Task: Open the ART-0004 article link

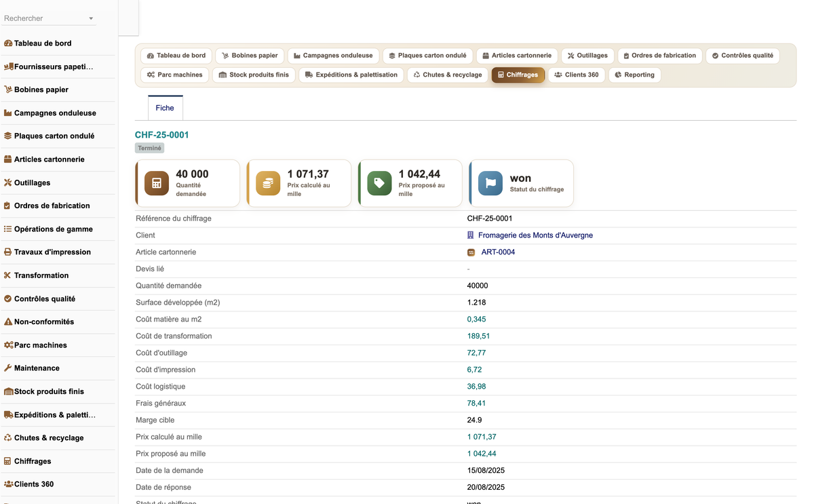Action: click(x=498, y=252)
